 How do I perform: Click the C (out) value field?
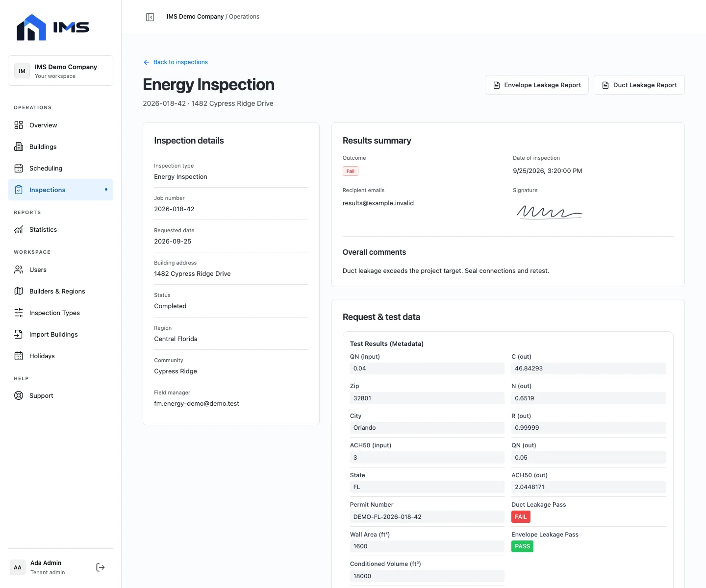click(x=589, y=368)
